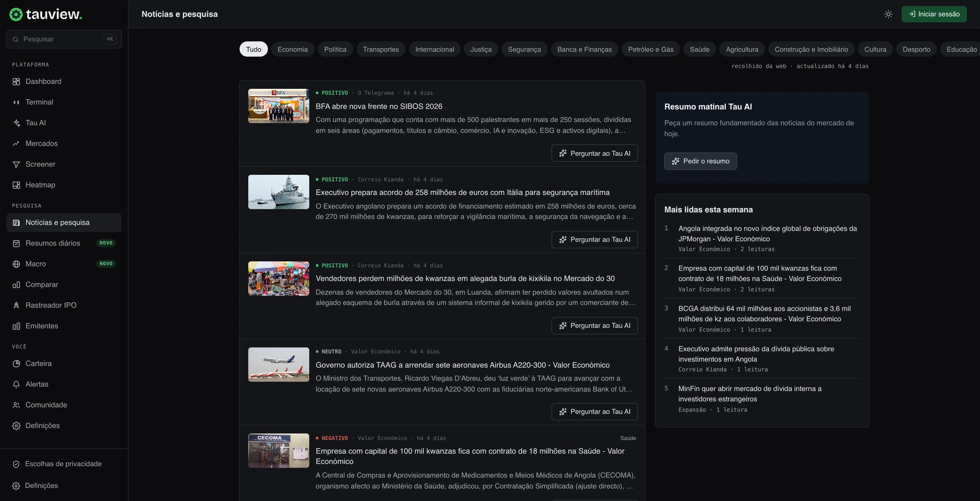
Task: Ask Tau AI about TAAG Airbus article
Action: click(x=595, y=412)
